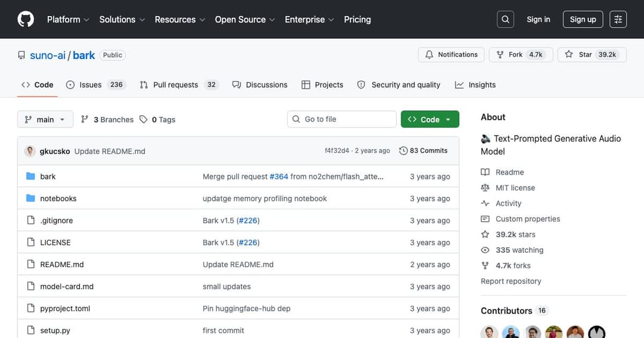
Task: Click the fork icon in Fork button
Action: click(500, 55)
